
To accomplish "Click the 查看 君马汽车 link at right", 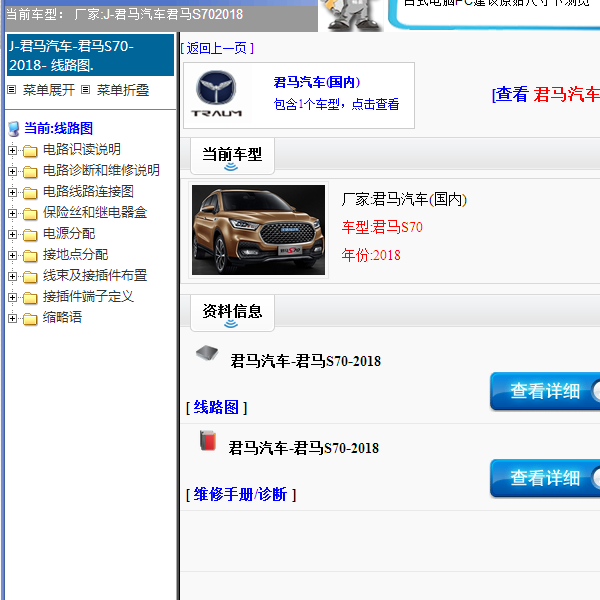I will pos(546,94).
